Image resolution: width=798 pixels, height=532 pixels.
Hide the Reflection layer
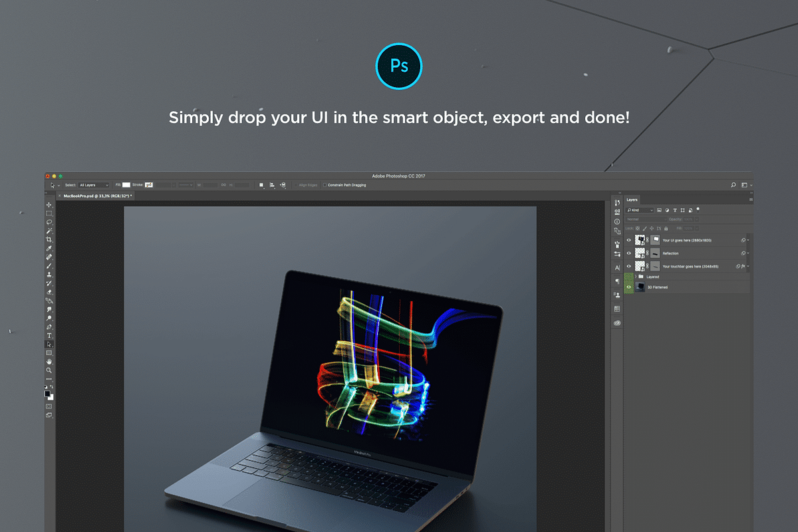pos(628,253)
